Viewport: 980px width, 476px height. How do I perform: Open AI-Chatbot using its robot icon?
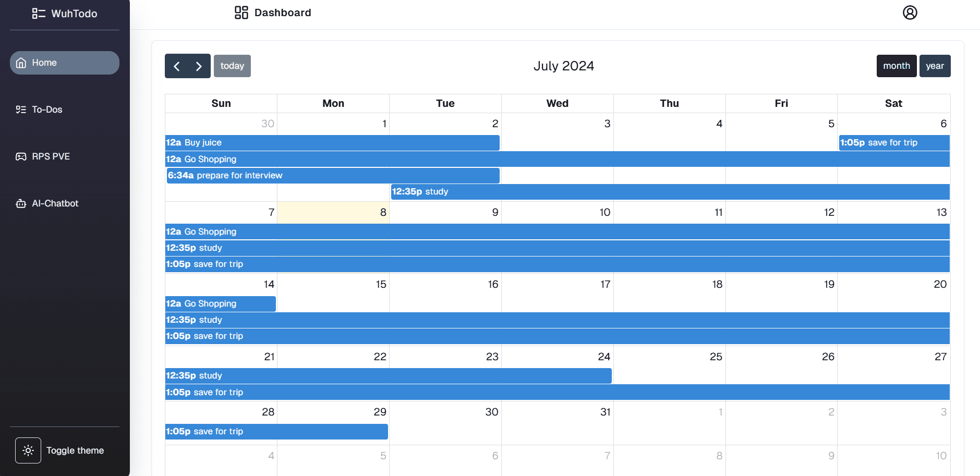point(21,203)
